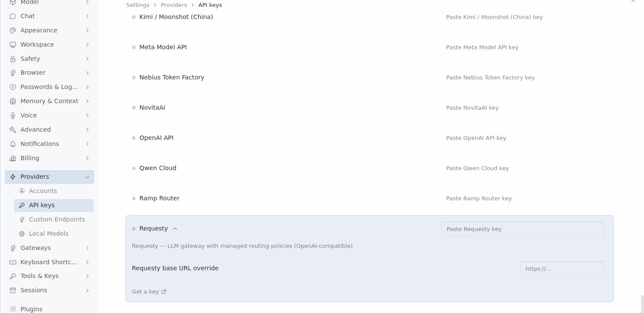Expand the Sessions section chevron

coord(88,291)
